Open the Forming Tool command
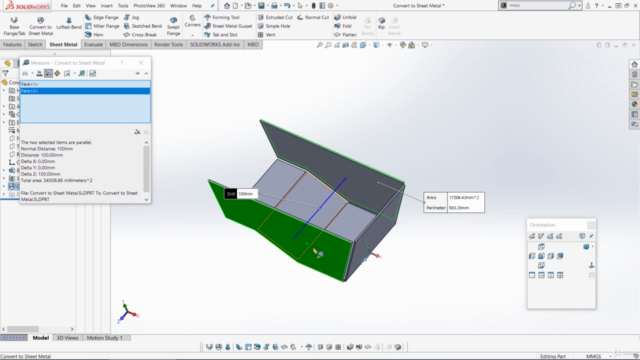The width and height of the screenshot is (640, 360). pyautogui.click(x=222, y=17)
